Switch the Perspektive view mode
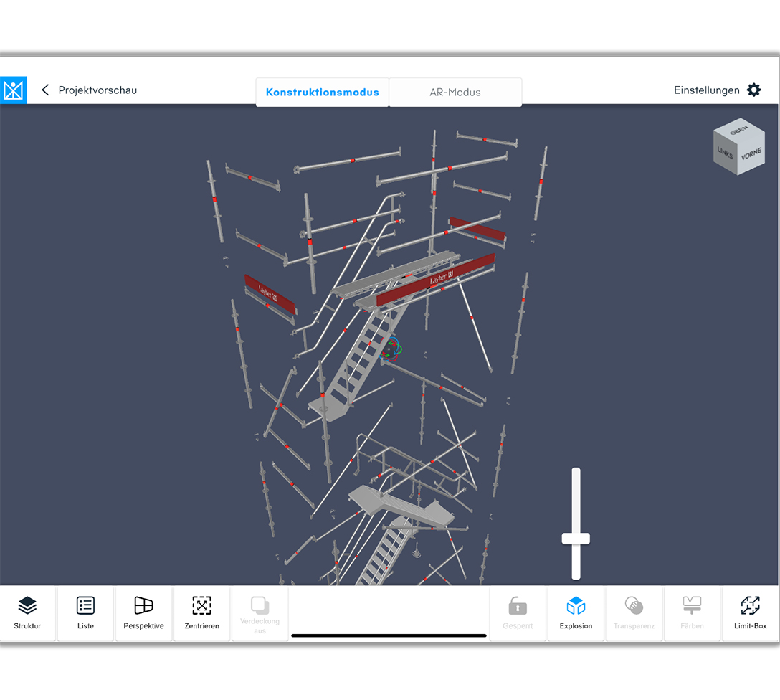This screenshot has height=700, width=780. tap(143, 613)
